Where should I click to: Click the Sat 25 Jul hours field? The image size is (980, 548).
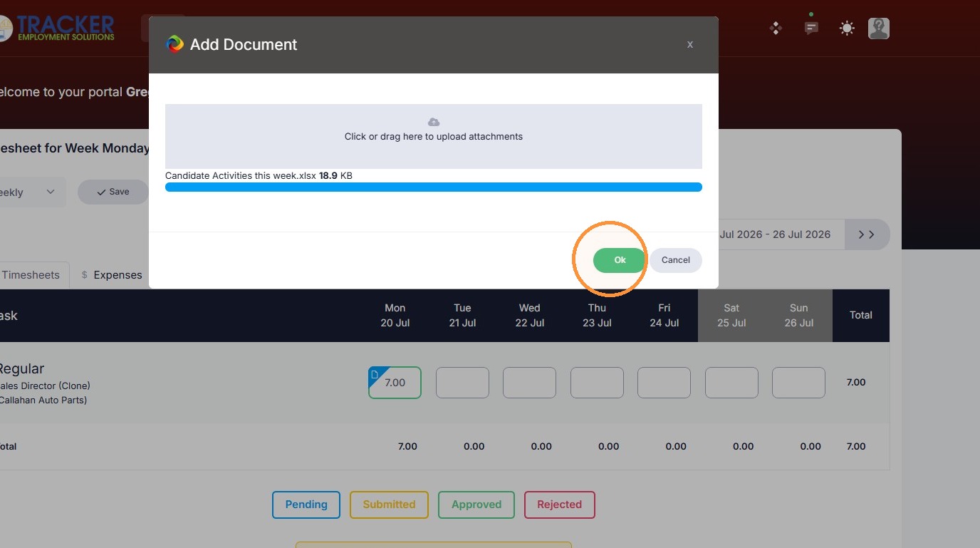pos(731,383)
